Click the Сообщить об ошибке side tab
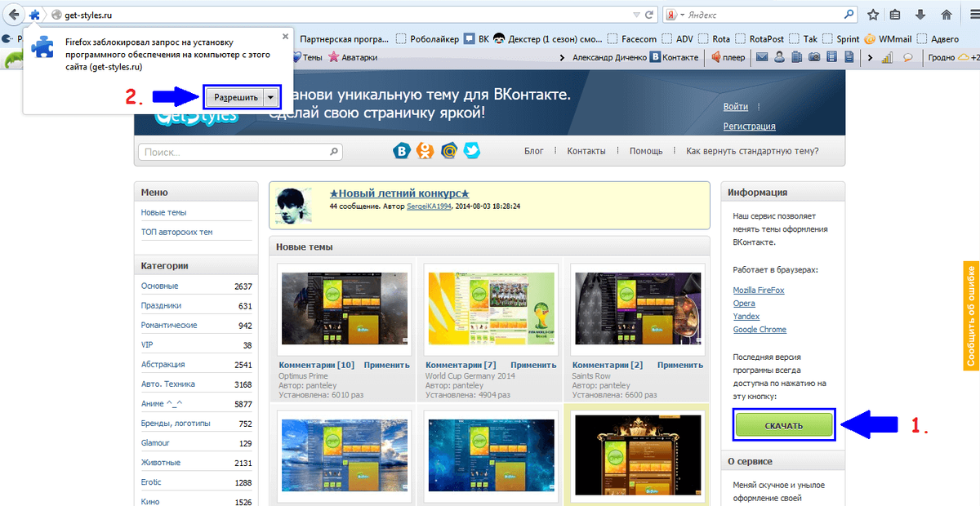The image size is (980, 506). tap(971, 315)
